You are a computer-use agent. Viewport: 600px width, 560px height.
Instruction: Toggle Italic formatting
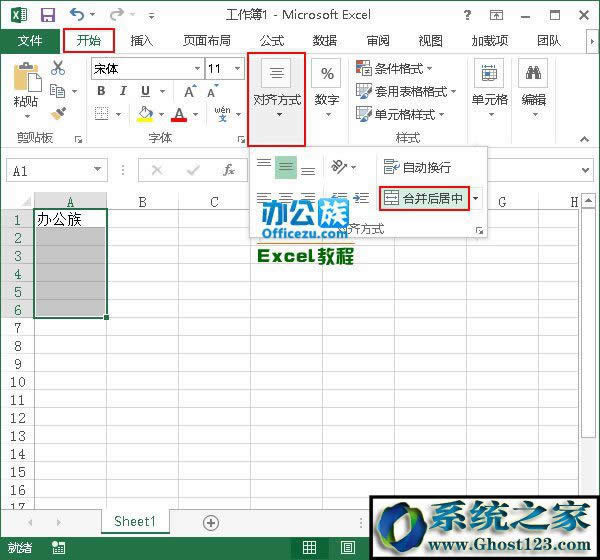coord(122,91)
